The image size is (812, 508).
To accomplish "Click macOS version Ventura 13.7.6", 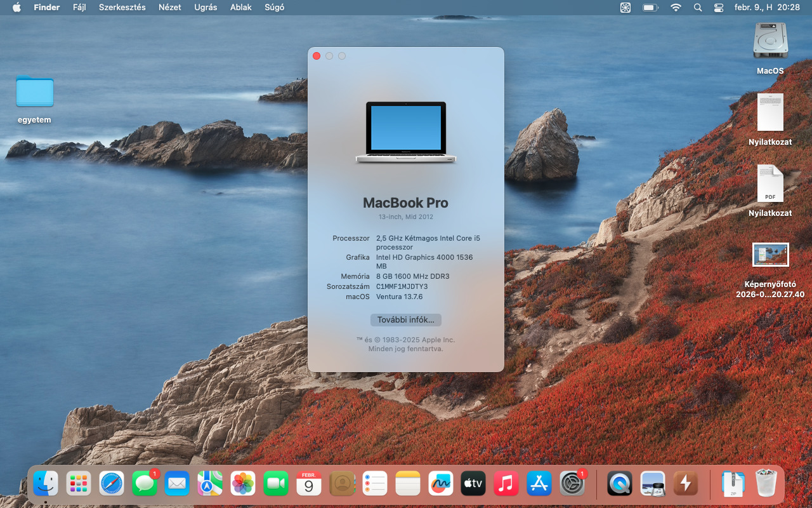I will pos(399,297).
